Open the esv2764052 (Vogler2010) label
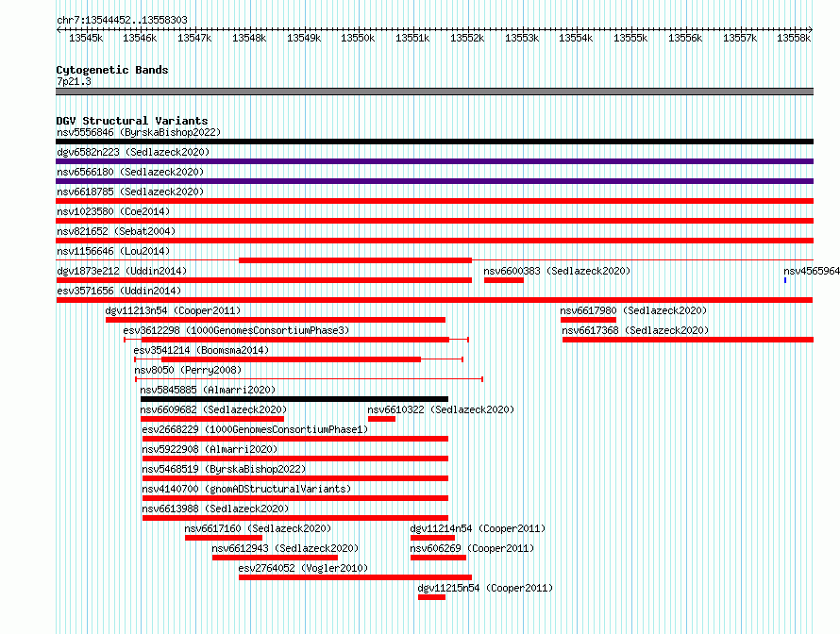 coord(303,568)
